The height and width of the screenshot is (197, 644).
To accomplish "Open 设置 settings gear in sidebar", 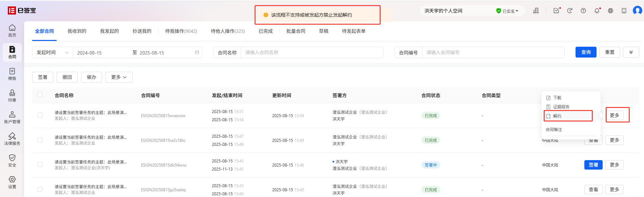I will (x=12, y=182).
